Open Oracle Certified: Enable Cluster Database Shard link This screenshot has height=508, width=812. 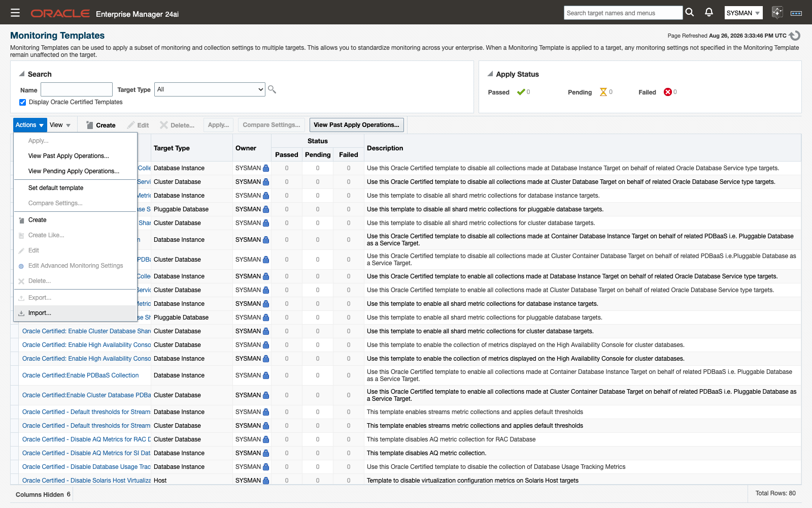click(x=86, y=331)
